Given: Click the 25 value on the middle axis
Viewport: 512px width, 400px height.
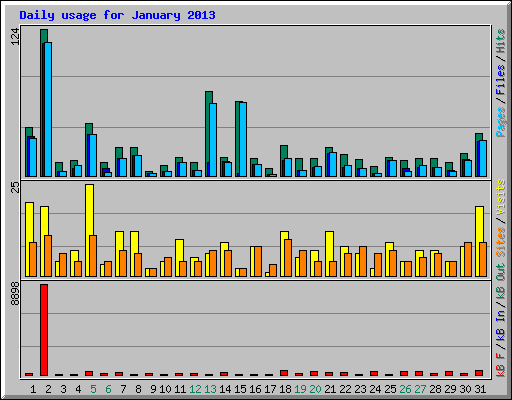Looking at the screenshot, I should (15, 188).
